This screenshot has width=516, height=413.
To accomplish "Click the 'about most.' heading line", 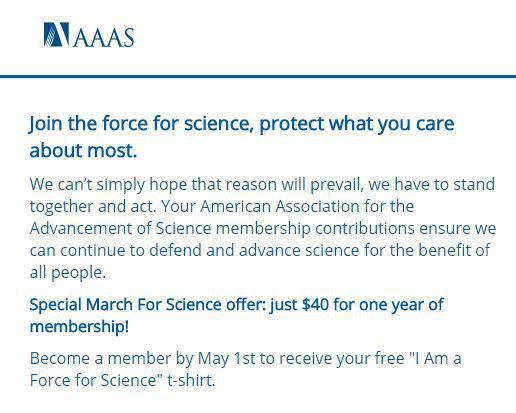I will [83, 150].
